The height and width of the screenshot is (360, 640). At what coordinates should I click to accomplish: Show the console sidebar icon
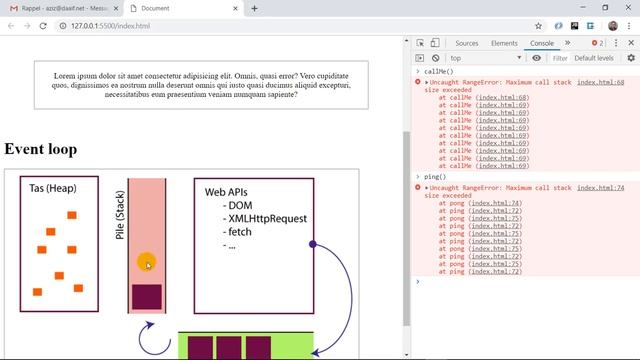coord(420,58)
